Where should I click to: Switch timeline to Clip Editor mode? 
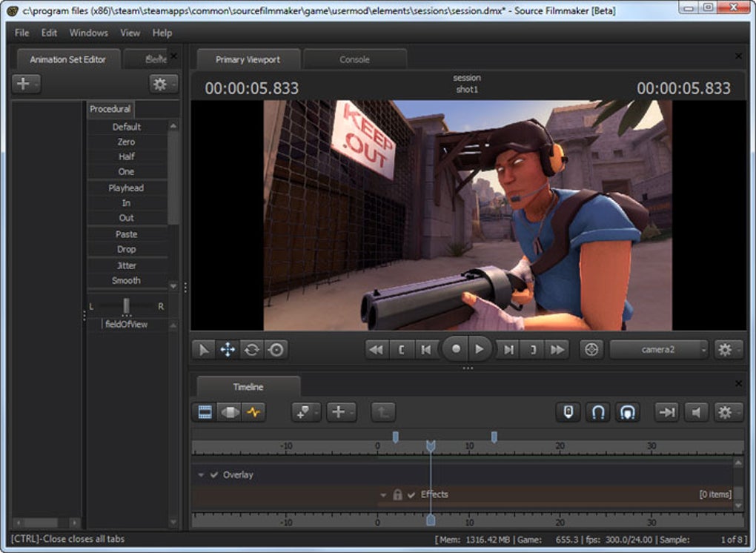[x=205, y=412]
